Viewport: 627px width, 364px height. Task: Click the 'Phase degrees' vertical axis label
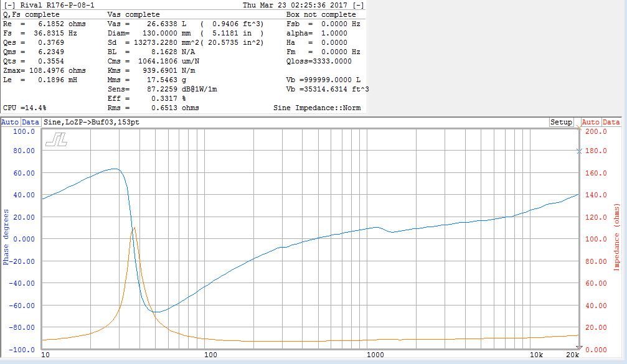(x=6, y=237)
